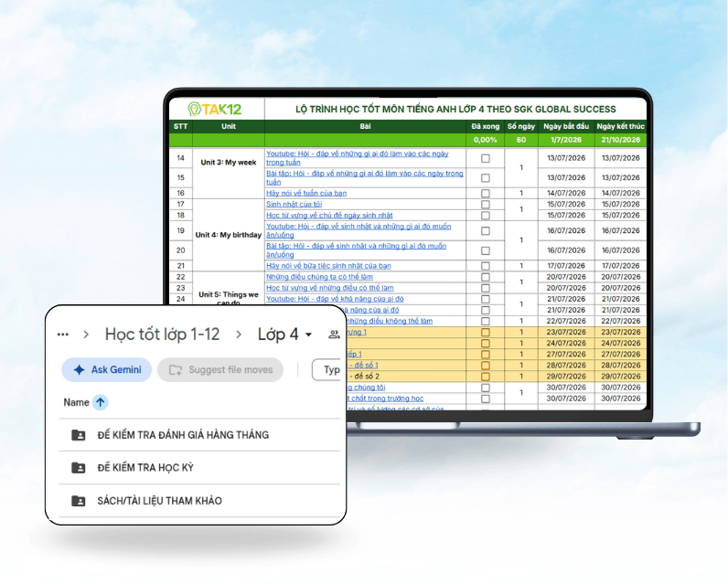Viewport: 728px width, 584px height.
Task: Open Học tốt lớp 1-12 breadcrumb
Action: (162, 334)
